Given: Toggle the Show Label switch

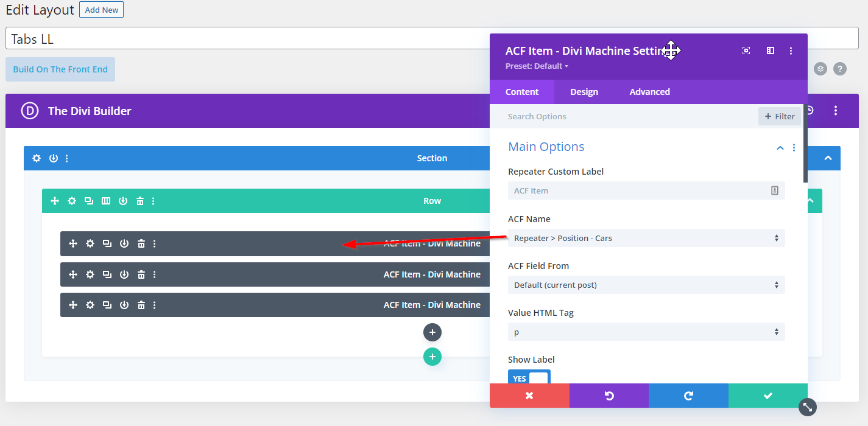Looking at the screenshot, I should 529,379.
